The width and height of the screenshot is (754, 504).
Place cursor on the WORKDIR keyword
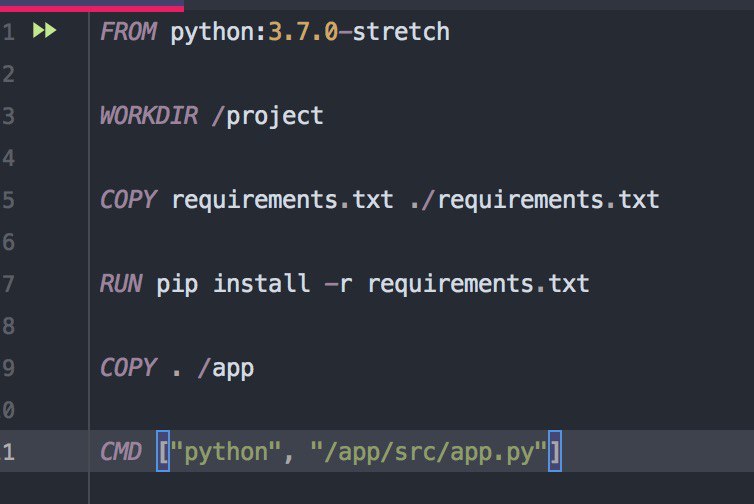149,116
